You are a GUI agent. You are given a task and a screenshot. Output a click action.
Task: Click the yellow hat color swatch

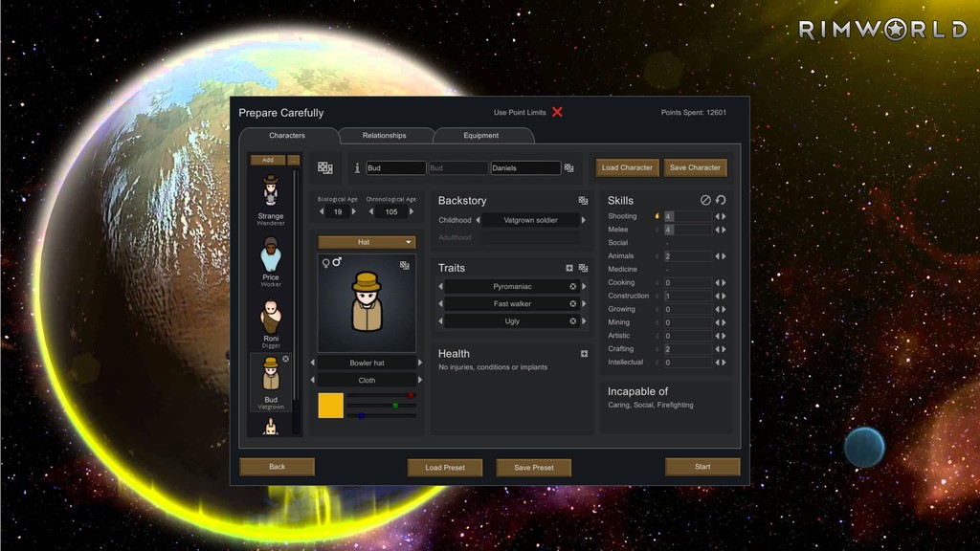point(330,406)
